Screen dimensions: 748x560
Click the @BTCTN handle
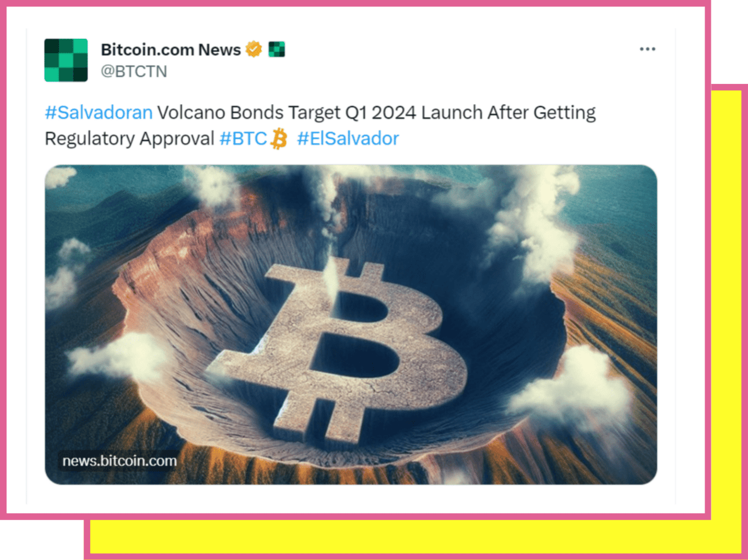tap(134, 71)
